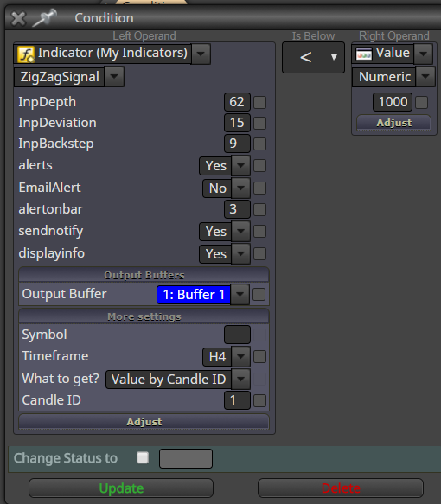Enable the Change Status to checkbox

(143, 457)
